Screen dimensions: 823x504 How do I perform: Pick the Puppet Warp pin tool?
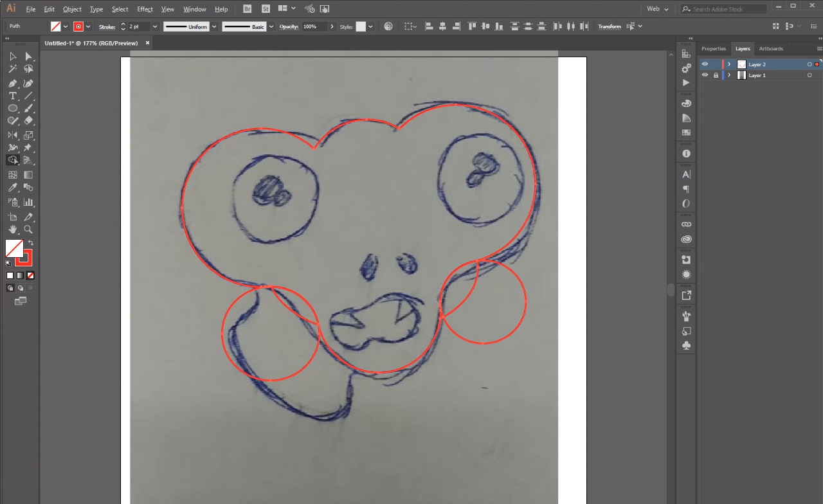[x=28, y=148]
